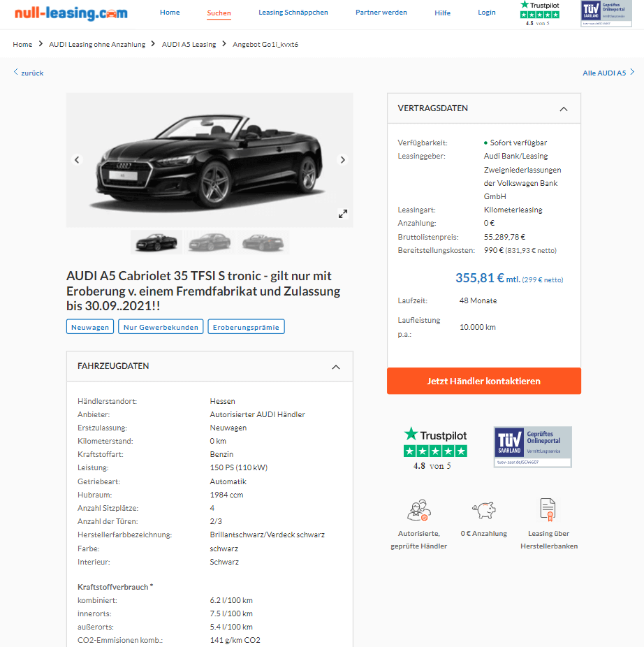Open fullscreen view of car image
Viewport: 644px width, 647px height.
coord(343,214)
